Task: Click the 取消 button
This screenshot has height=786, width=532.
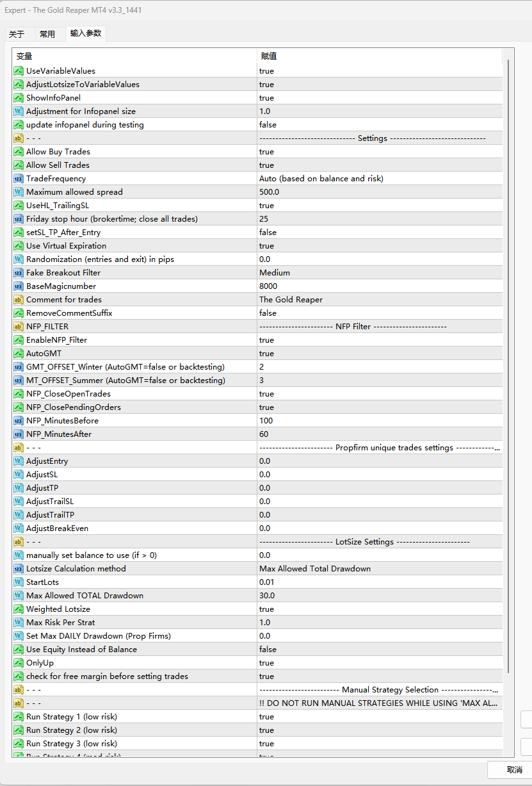Action: coord(513,770)
